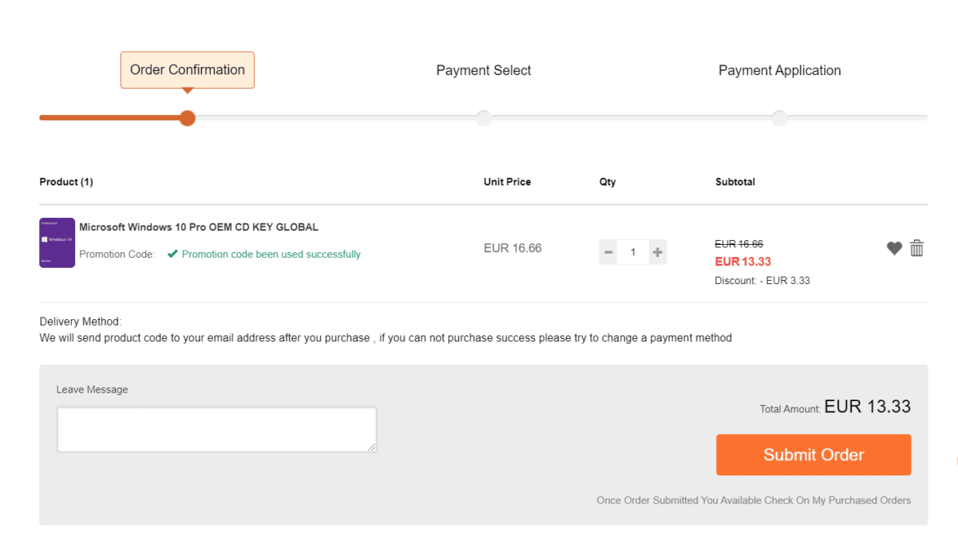The width and height of the screenshot is (958, 560).
Task: Click the promotion code success message
Action: (x=271, y=254)
